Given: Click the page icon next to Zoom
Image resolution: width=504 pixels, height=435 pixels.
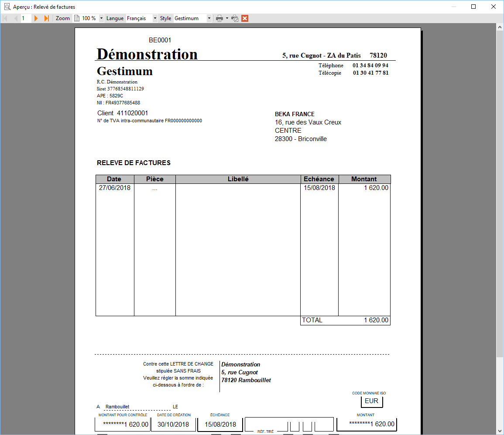Looking at the screenshot, I should 77,18.
